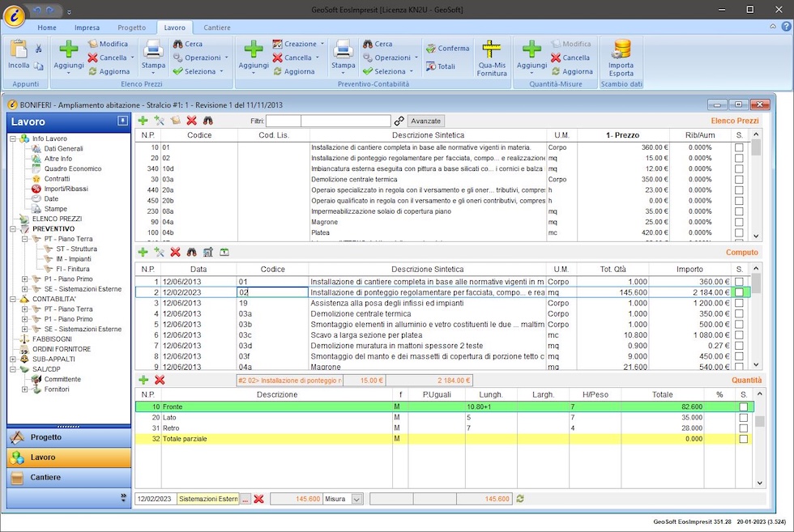Open Progetto section in sidebar navigation
Image resolution: width=794 pixels, height=532 pixels.
69,436
